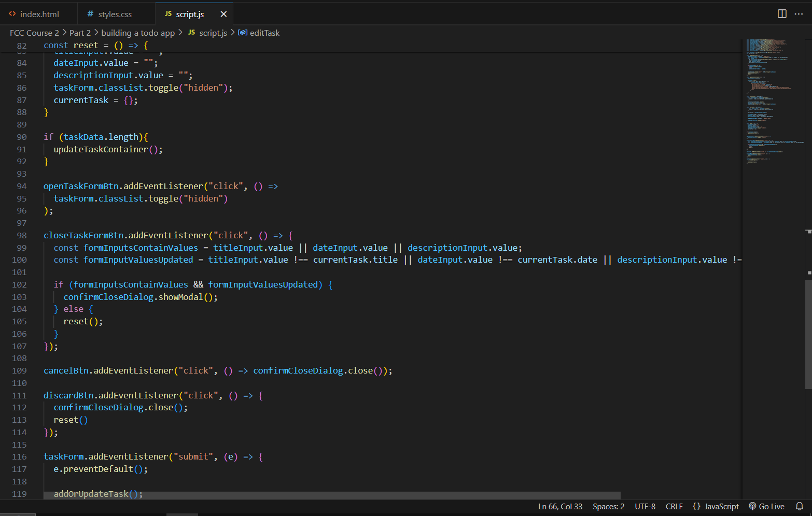This screenshot has height=516, width=812.
Task: Change the UTF-8 file encoding
Action: [645, 506]
